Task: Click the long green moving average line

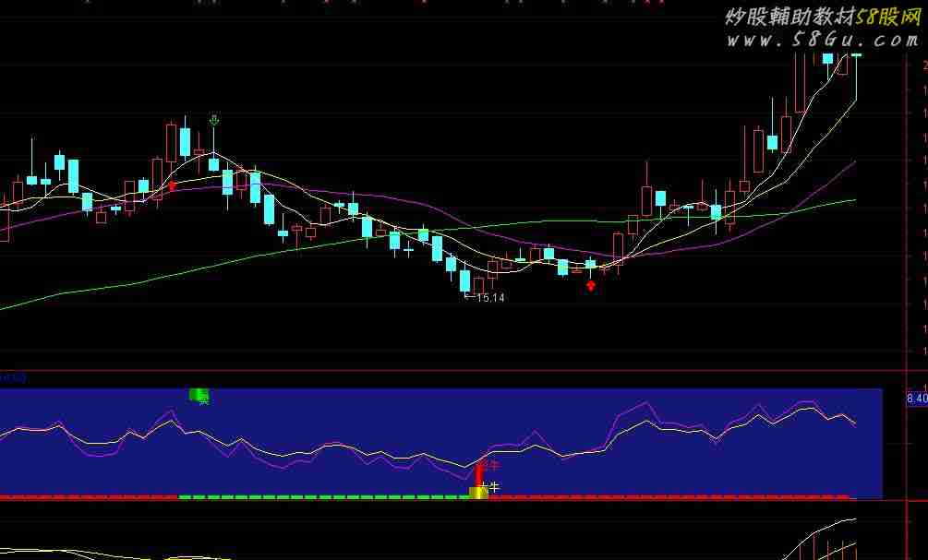Action: coord(185,269)
